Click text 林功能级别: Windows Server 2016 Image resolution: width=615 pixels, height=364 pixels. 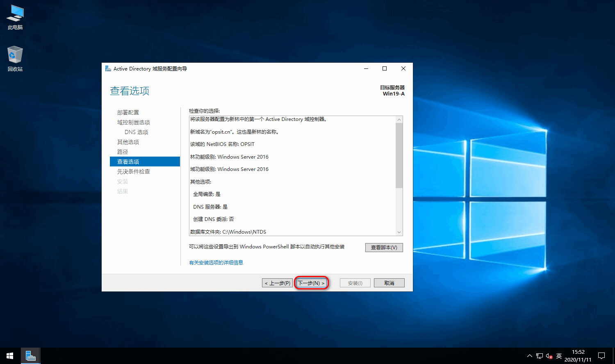point(229,157)
